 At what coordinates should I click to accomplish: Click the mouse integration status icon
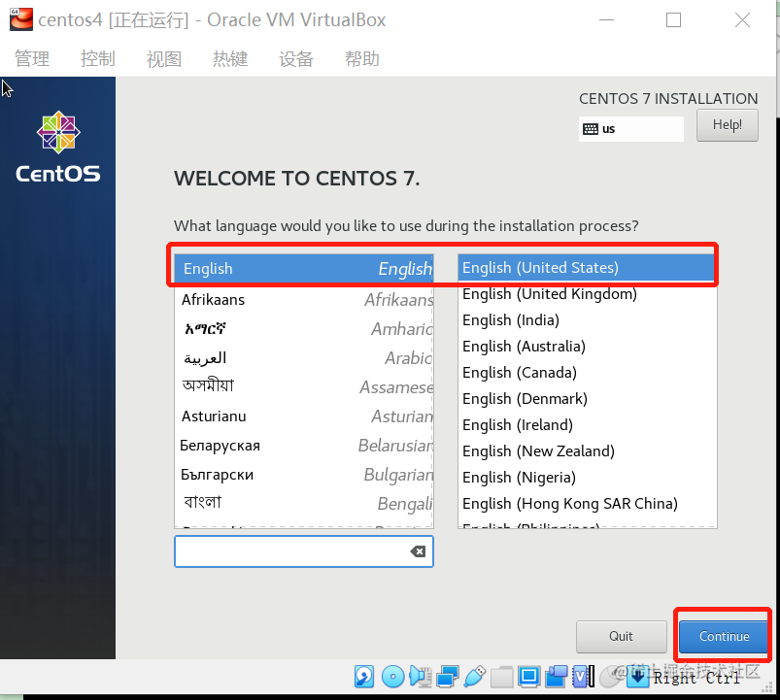611,677
